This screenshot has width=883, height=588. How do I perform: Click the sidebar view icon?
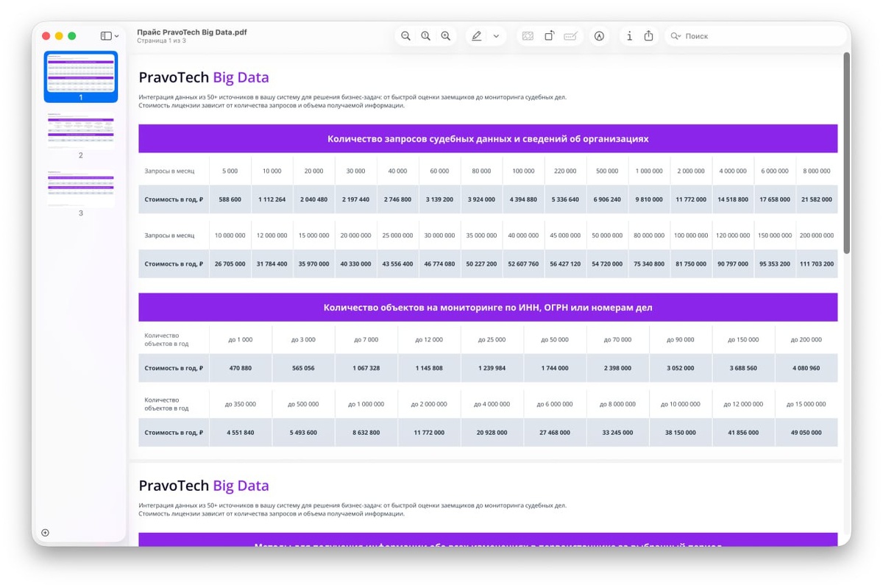(106, 36)
